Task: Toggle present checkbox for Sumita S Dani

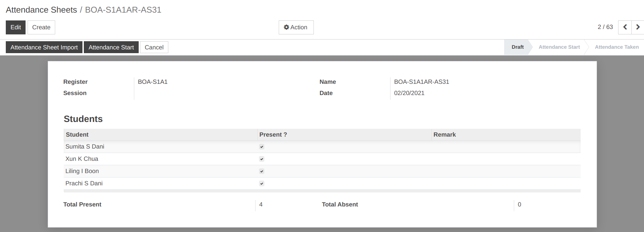Action: [262, 147]
